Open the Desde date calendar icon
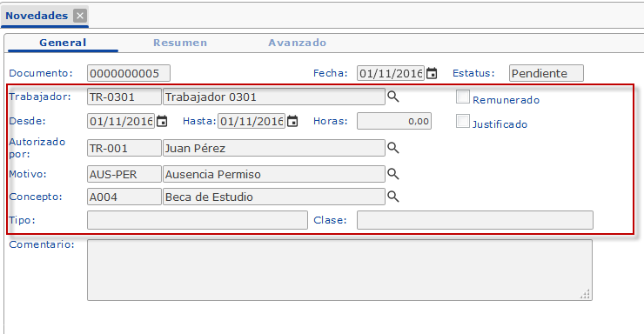This screenshot has width=644, height=334. (162, 122)
